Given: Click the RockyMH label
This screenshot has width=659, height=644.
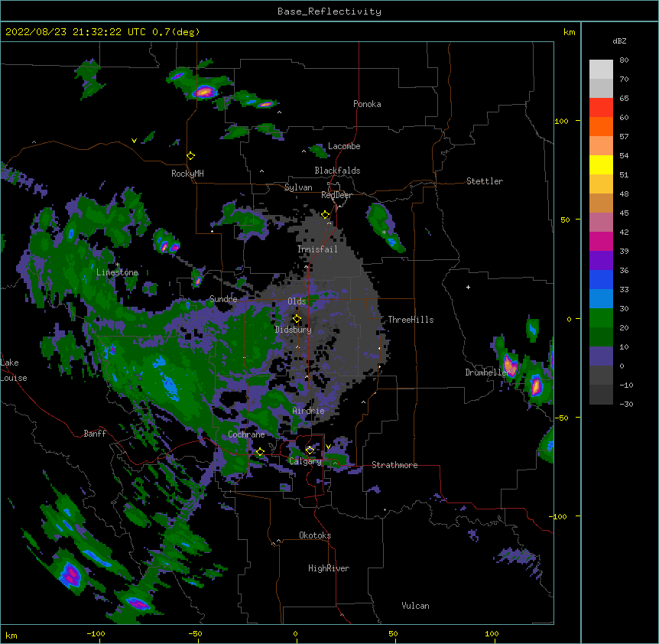Looking at the screenshot, I should [x=187, y=174].
